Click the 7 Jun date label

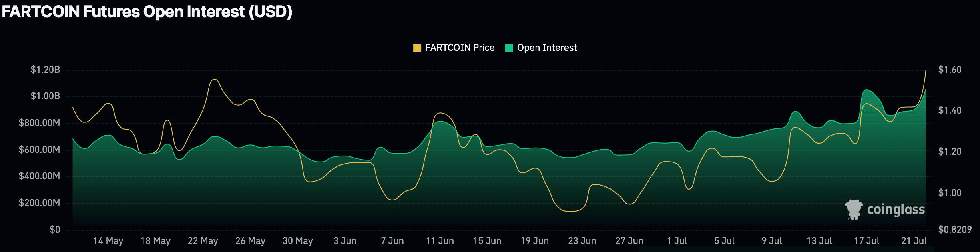[392, 241]
